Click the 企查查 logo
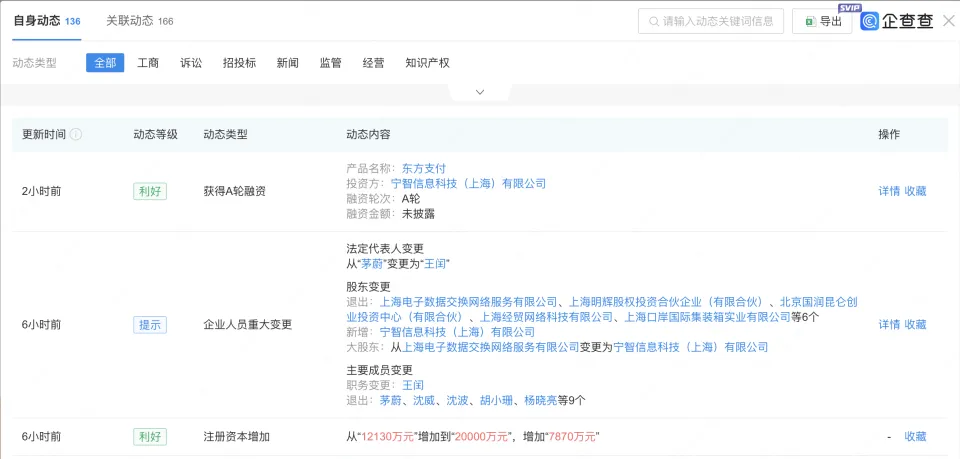Image resolution: width=960 pixels, height=459 pixels. [x=897, y=21]
